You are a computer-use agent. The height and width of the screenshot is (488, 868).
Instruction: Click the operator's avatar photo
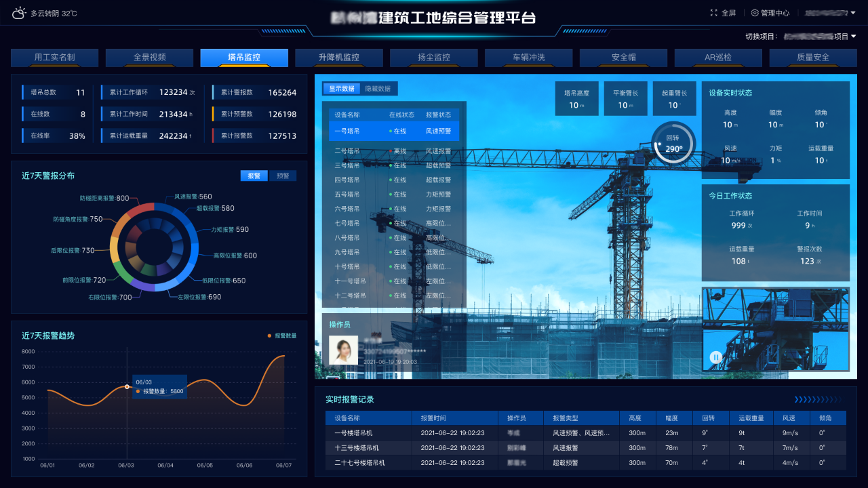pos(343,350)
